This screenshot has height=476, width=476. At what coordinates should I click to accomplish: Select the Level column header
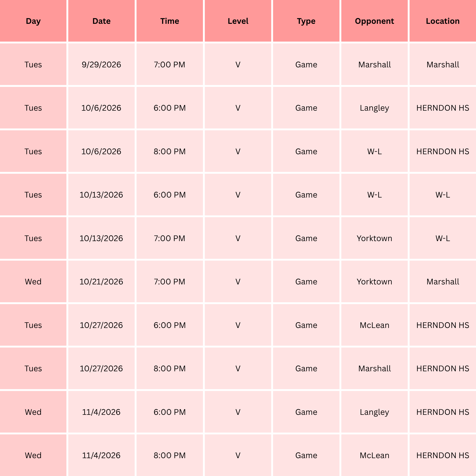[238, 21]
